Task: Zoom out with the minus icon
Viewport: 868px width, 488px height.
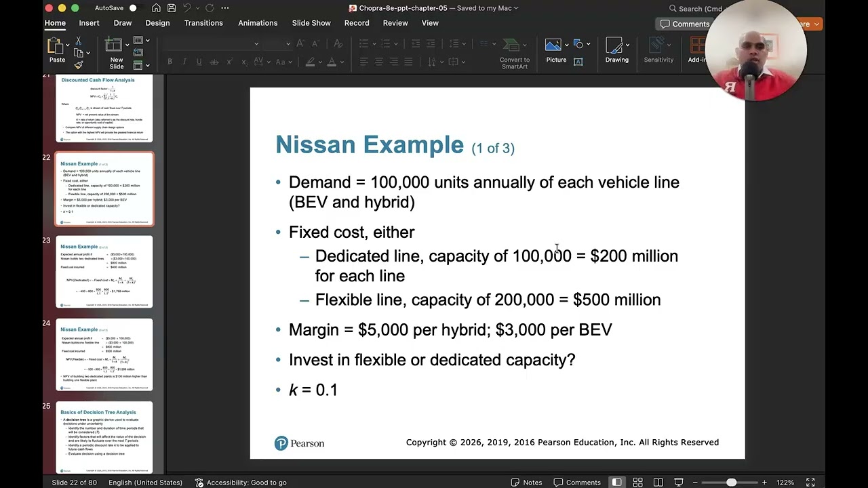Action: pyautogui.click(x=696, y=483)
